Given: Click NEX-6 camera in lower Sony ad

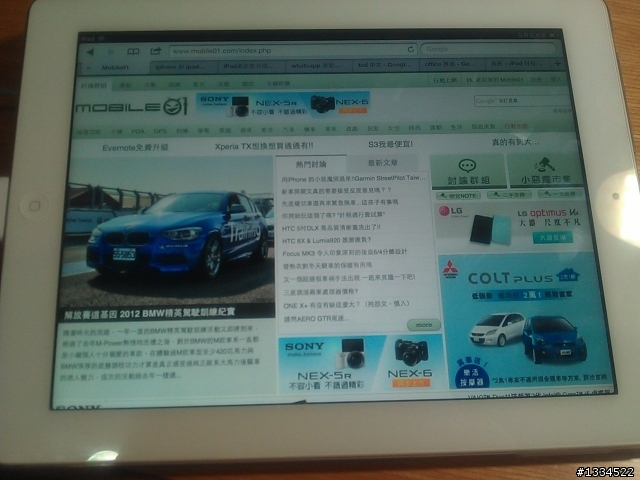Looking at the screenshot, I should 411,353.
